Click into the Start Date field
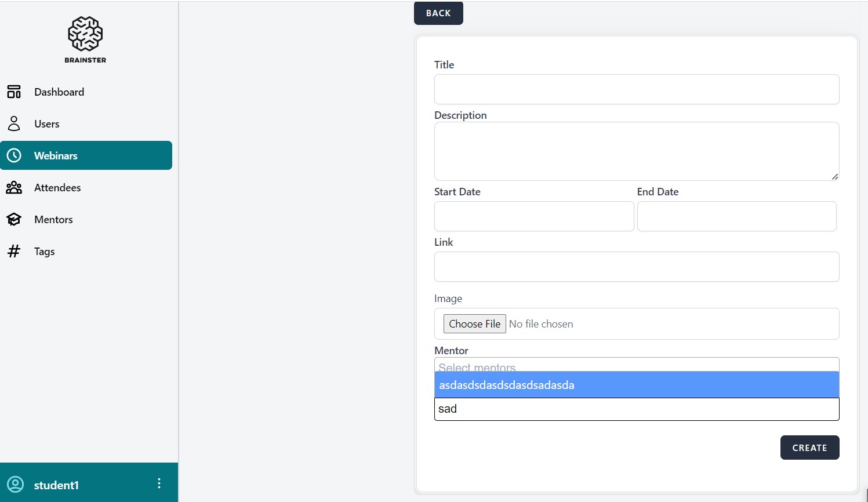This screenshot has height=502, width=868. tap(533, 216)
